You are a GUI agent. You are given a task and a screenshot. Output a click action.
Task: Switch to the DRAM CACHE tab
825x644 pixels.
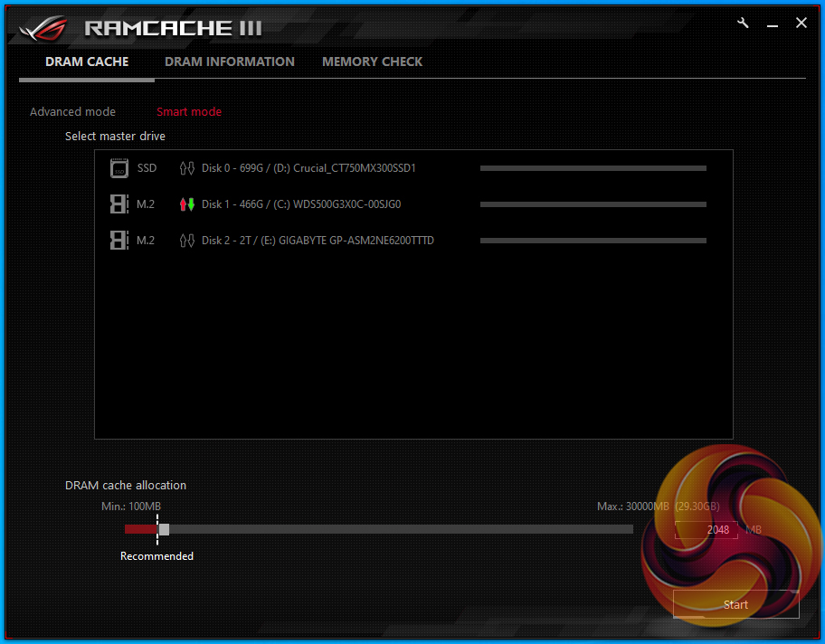point(87,62)
